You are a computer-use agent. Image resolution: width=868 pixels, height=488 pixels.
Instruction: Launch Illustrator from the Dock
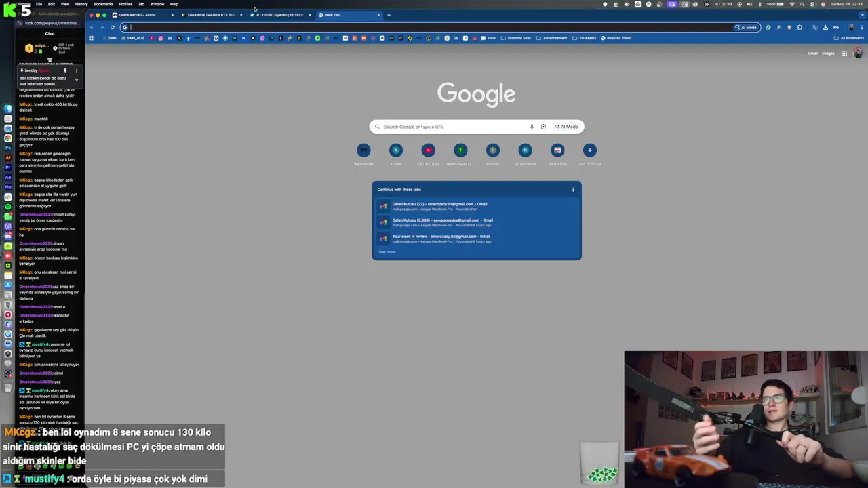pos(8,157)
